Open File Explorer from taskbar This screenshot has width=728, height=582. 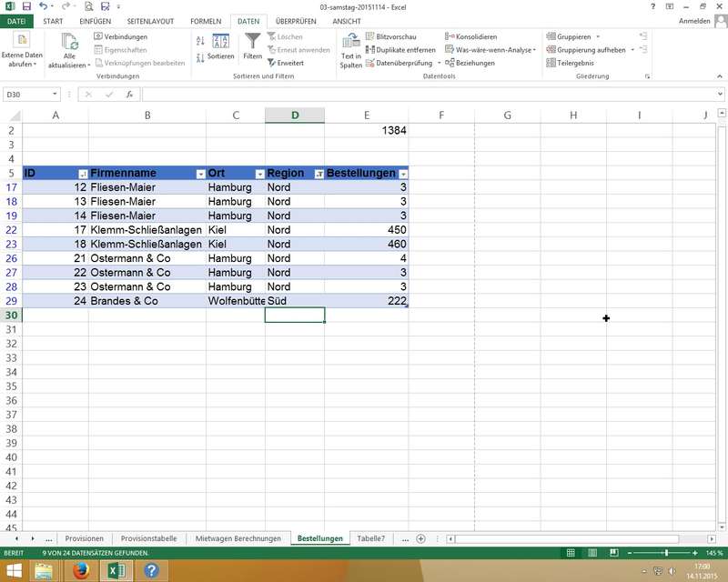tap(43, 570)
